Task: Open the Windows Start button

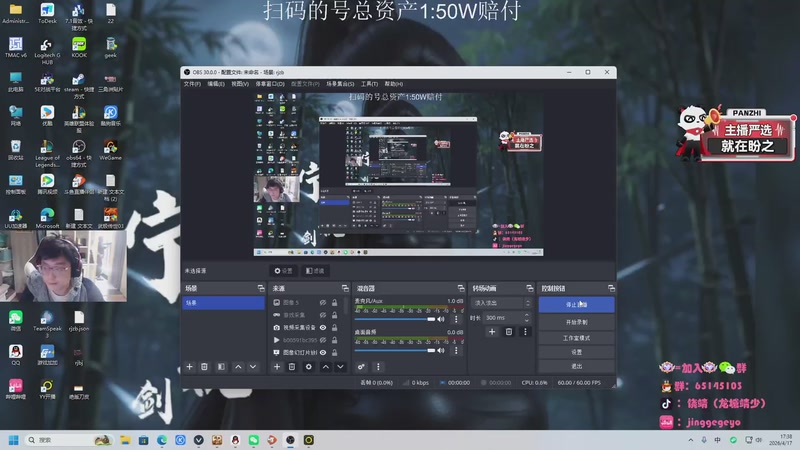Action: pyautogui.click(x=14, y=440)
